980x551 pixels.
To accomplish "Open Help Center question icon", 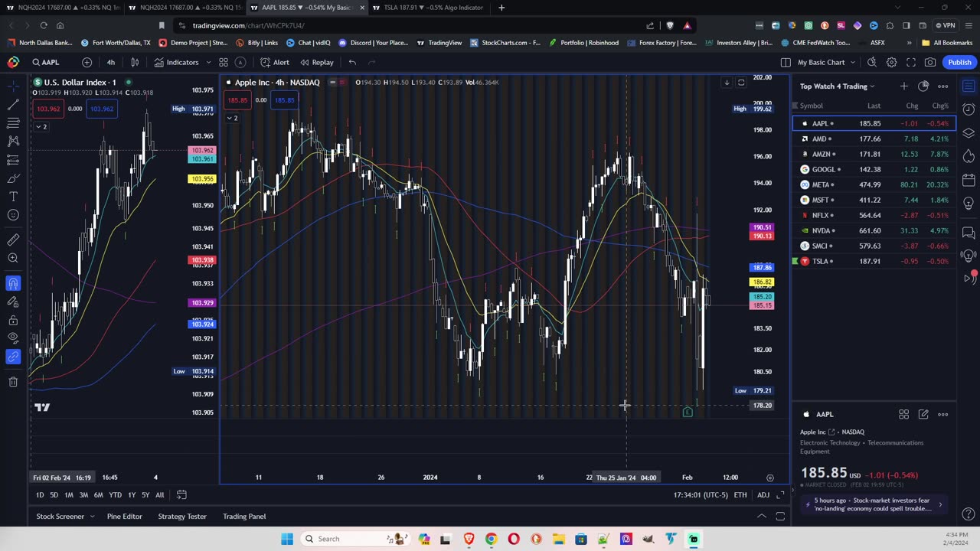I will 969,514.
